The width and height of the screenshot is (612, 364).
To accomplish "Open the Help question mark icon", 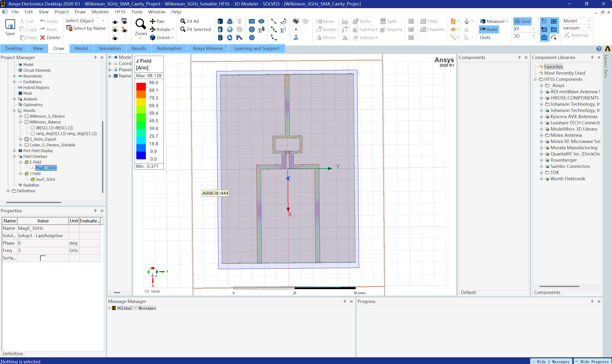I will pos(599,49).
